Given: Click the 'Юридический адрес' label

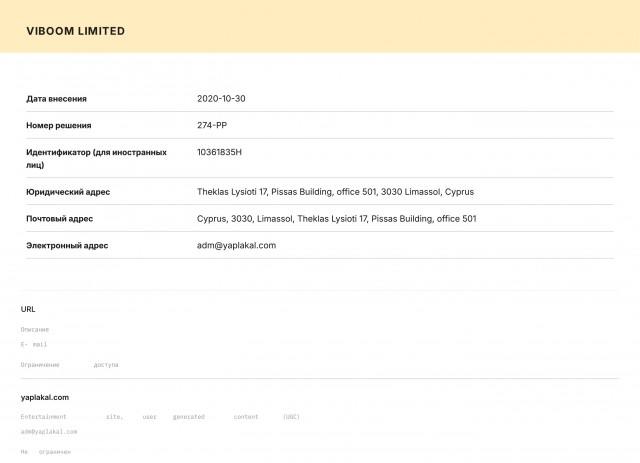Looking at the screenshot, I should point(68,192).
